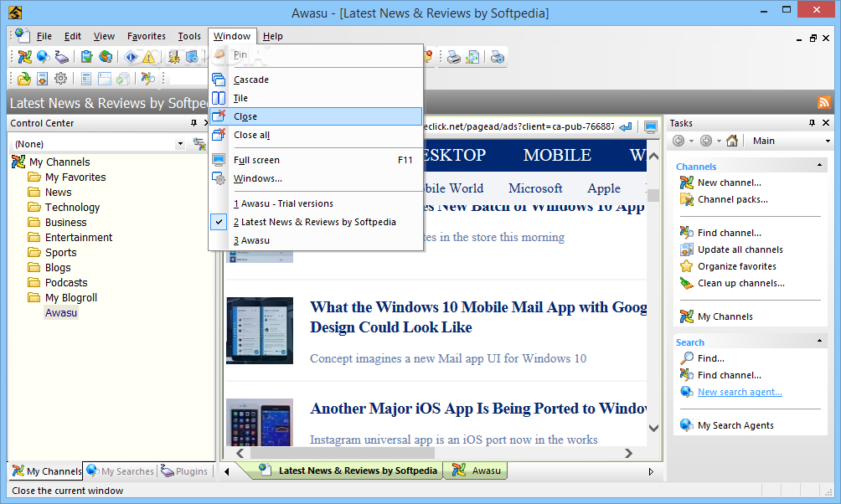Click the print preview magnifier page icon
The width and height of the screenshot is (841, 504).
pos(472,57)
